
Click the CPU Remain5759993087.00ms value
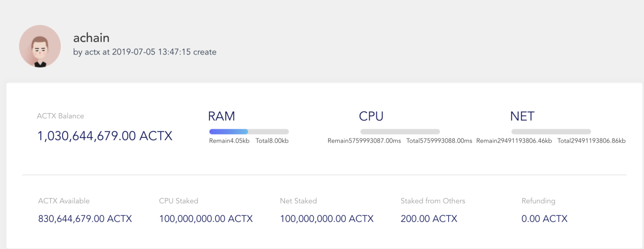tap(364, 141)
